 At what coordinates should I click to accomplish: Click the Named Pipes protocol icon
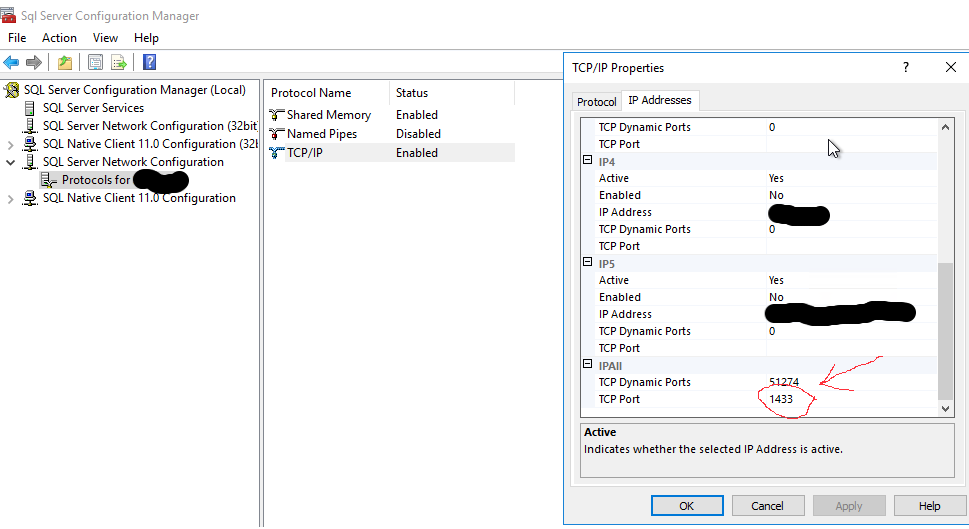(x=277, y=134)
